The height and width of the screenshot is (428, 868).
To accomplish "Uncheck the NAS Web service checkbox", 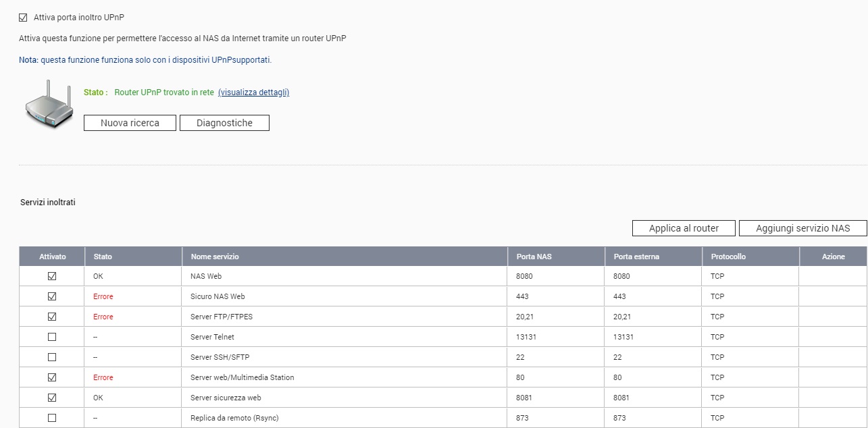I will [52, 276].
